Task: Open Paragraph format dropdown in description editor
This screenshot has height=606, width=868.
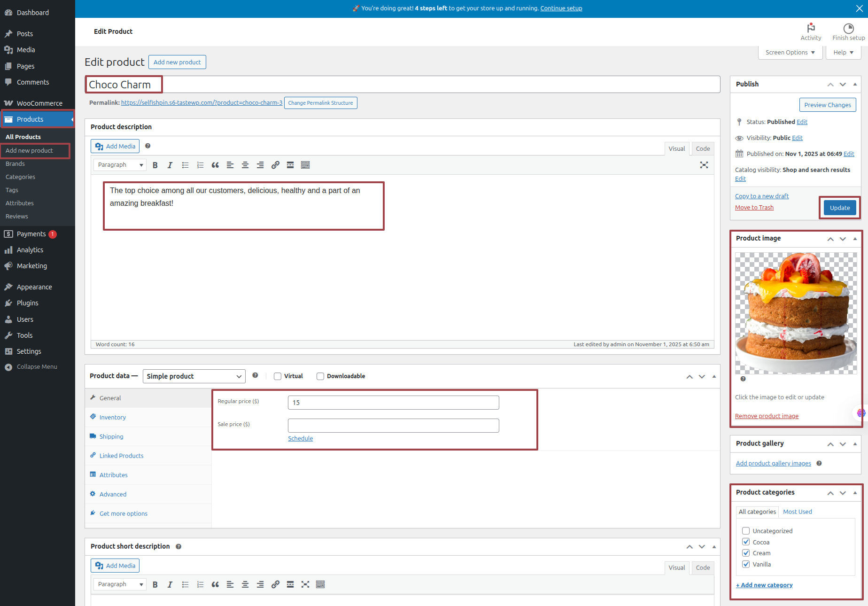Action: (120, 165)
